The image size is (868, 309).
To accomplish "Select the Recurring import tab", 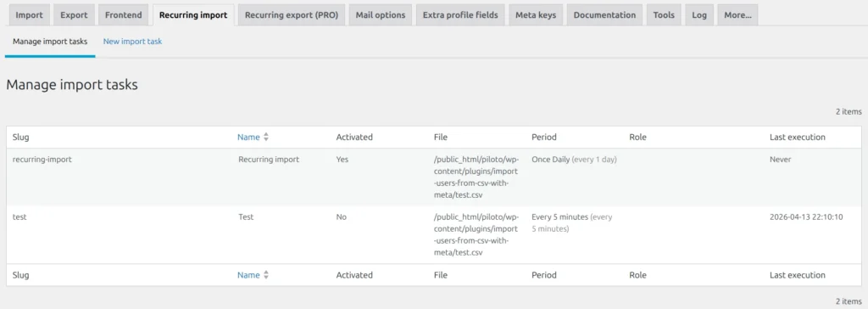I will click(x=193, y=15).
